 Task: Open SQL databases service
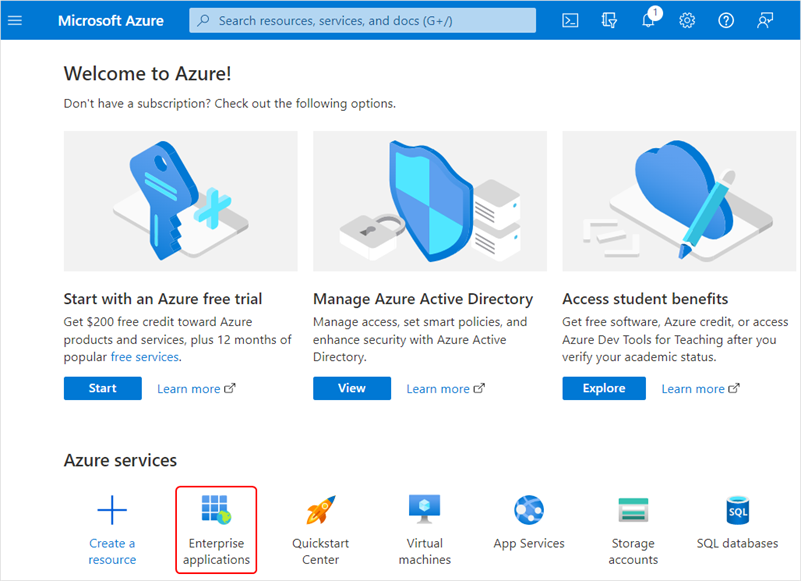[x=737, y=512]
